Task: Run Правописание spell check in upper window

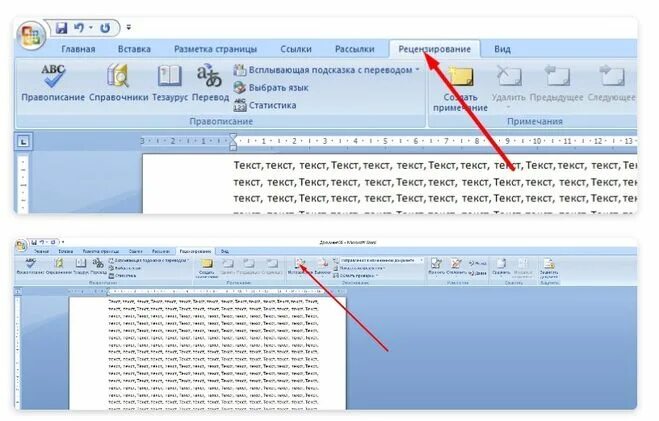Action: pyautogui.click(x=53, y=82)
